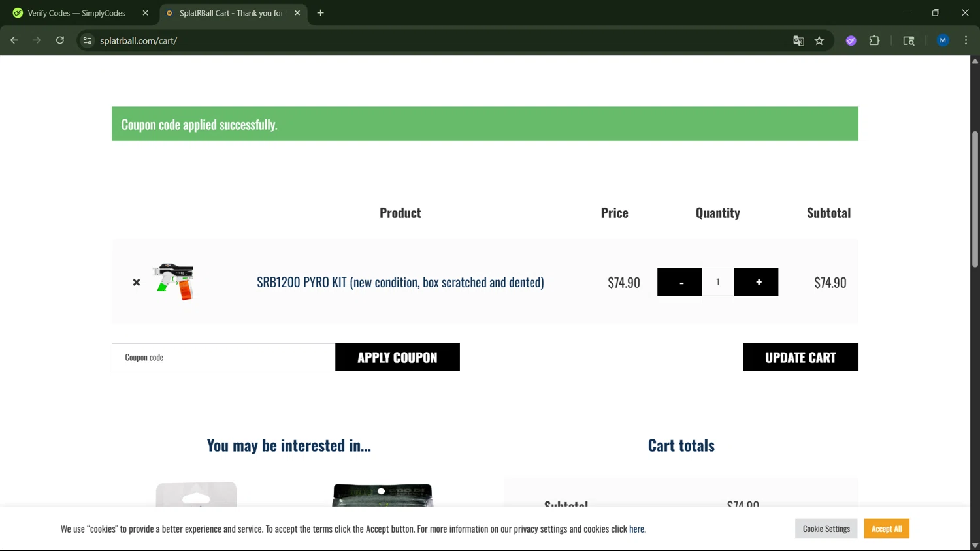Open the Google Translate page icon

[x=798, y=40]
